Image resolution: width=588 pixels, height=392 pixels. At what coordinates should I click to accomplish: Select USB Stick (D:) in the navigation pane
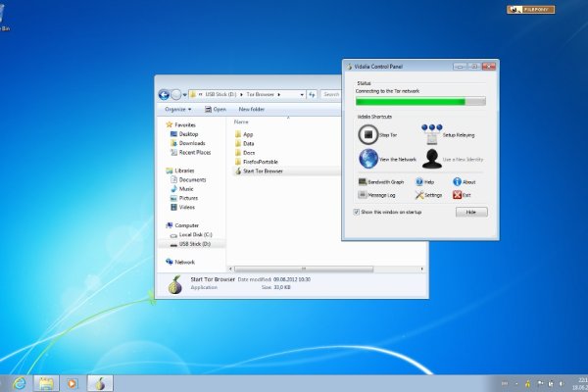194,243
